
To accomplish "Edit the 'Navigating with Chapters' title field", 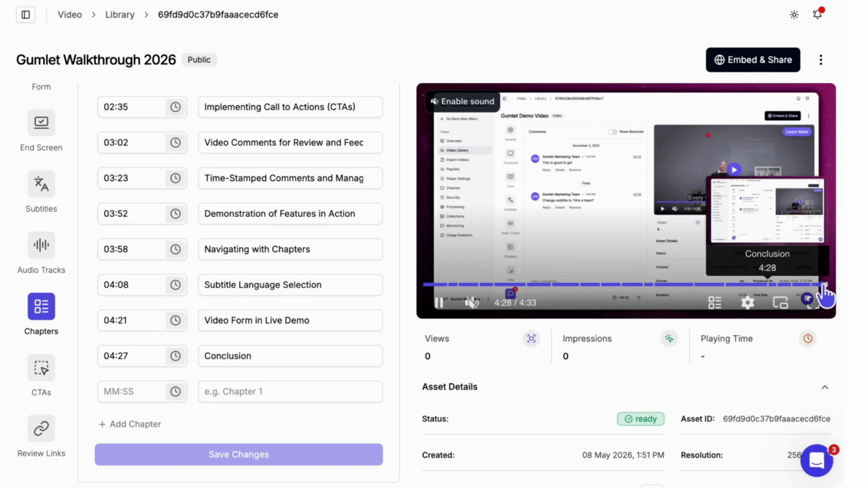I will pos(290,249).
